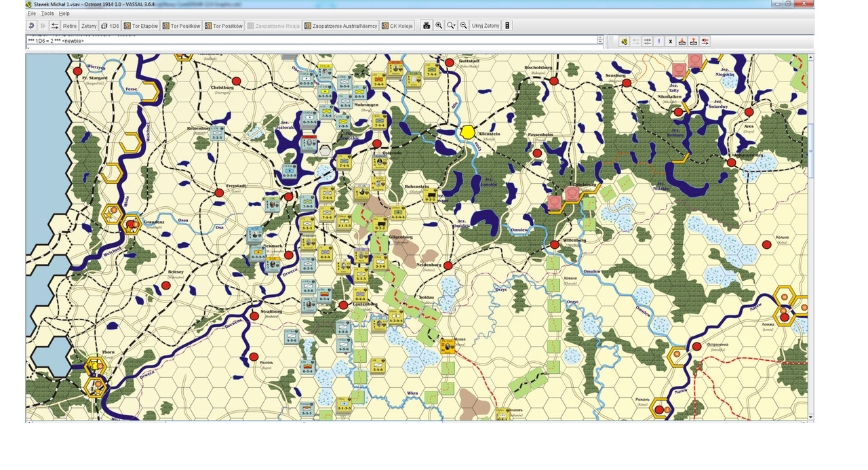
Task: Select the yellow counter at Mława
Action: click(x=448, y=347)
